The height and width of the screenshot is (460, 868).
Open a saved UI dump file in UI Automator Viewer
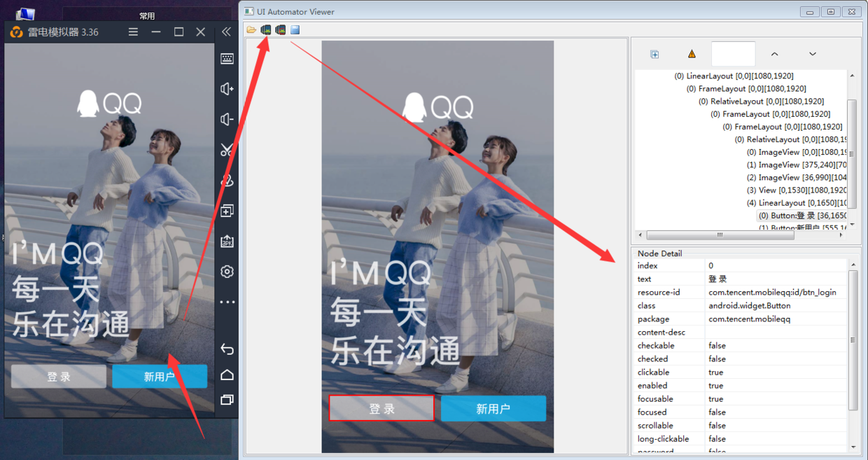[x=251, y=29]
